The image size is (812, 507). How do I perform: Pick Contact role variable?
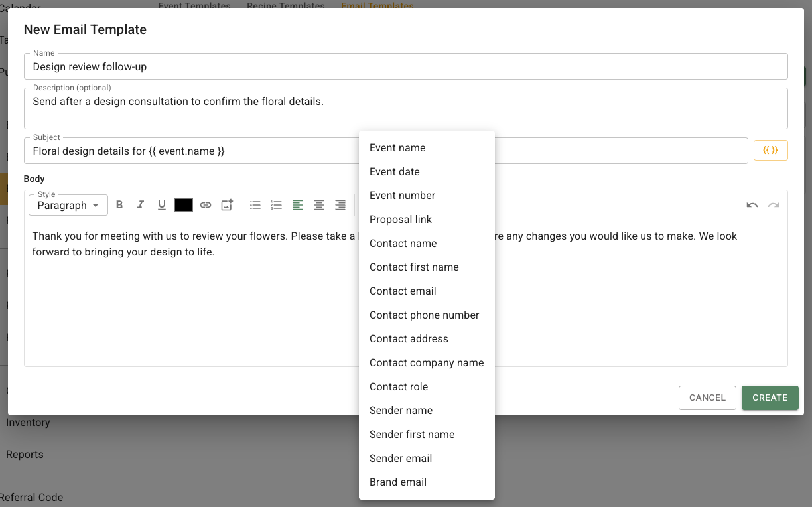(x=427, y=386)
